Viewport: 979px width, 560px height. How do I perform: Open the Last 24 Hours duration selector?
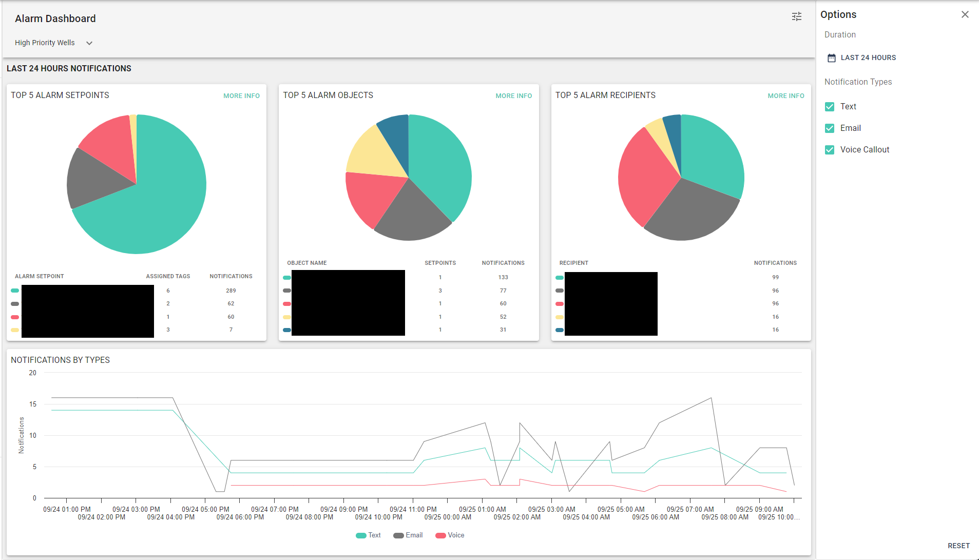(x=862, y=58)
